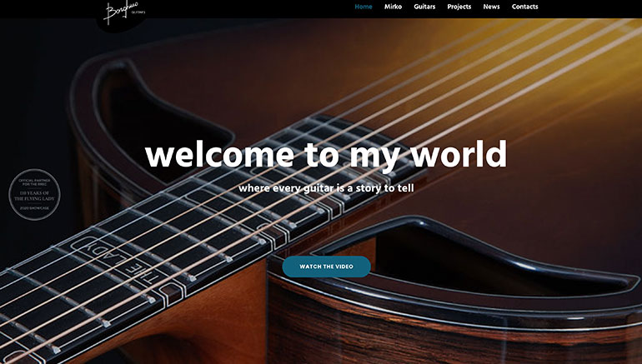Open the Flying Lady circular partner badge
Screen dimensions: 642x364
[34, 195]
